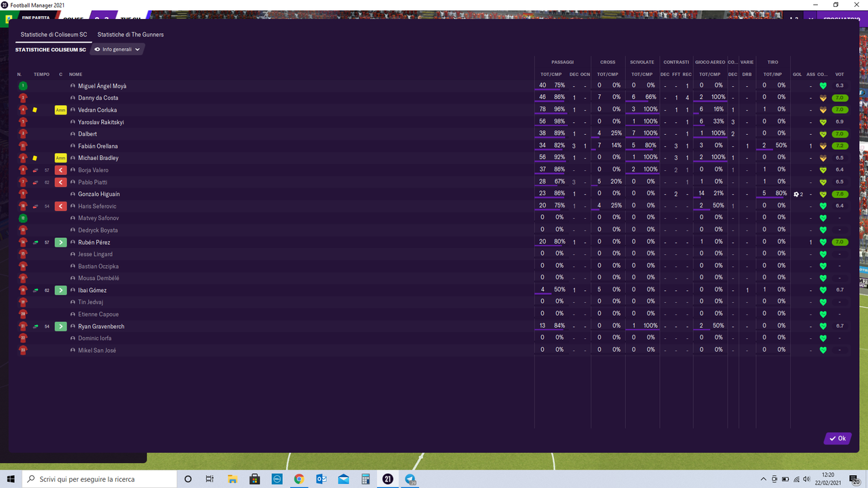Click the 'Statistiche di Coliseum SC' tab
The width and height of the screenshot is (868, 488).
[x=53, y=35]
